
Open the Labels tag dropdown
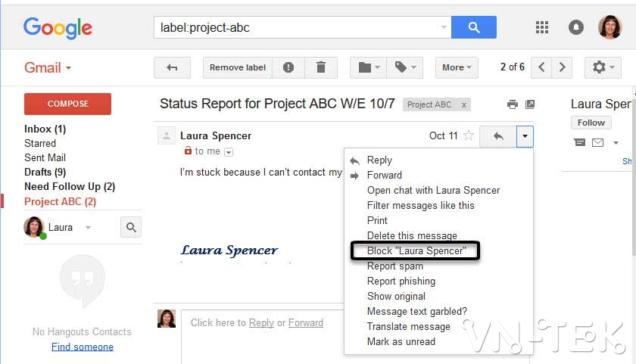click(x=405, y=67)
